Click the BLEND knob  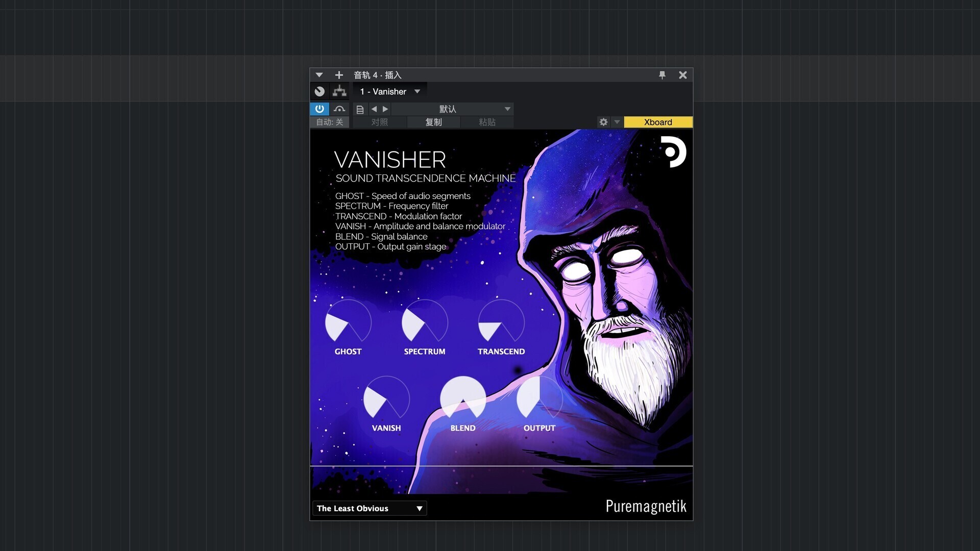463,398
